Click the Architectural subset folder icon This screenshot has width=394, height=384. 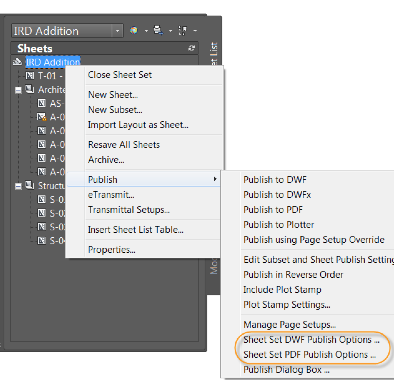click(x=30, y=89)
